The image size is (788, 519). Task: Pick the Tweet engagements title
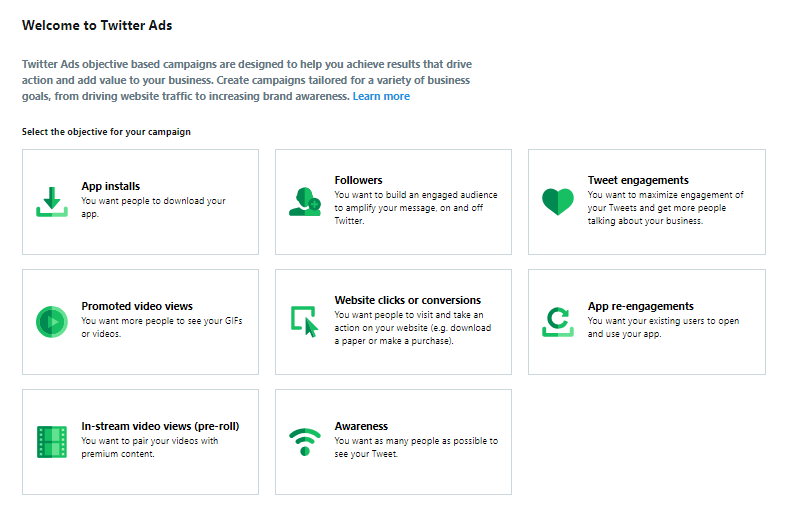[638, 180]
